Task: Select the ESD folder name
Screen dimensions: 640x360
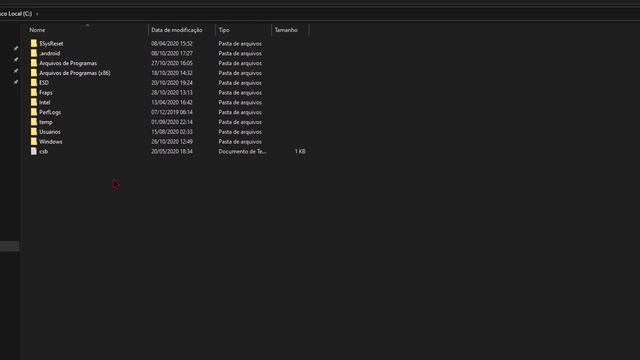Action: pyautogui.click(x=44, y=82)
